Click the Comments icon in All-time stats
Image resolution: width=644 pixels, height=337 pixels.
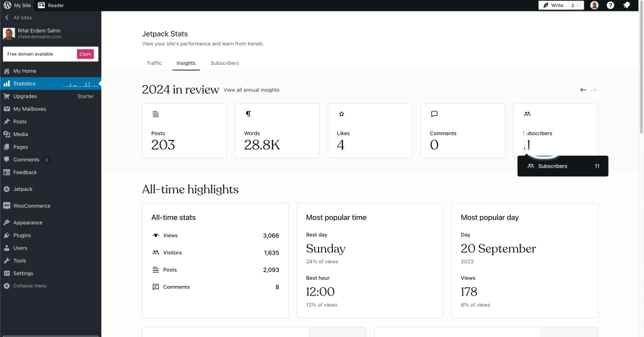[155, 287]
